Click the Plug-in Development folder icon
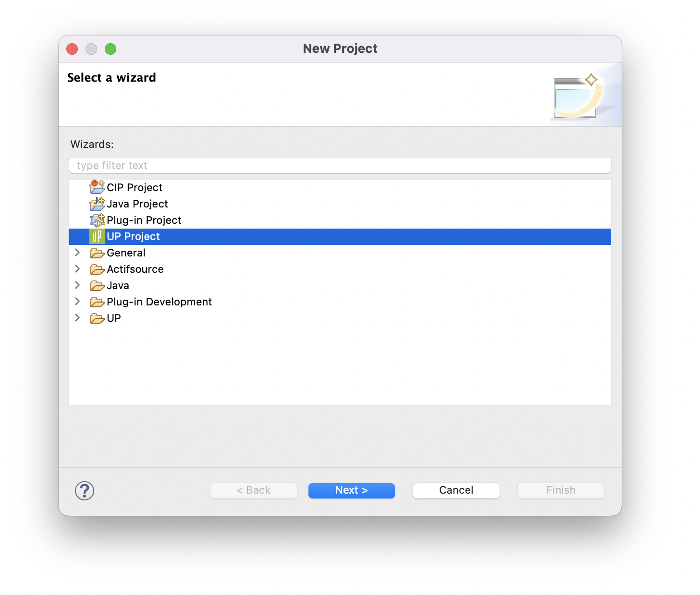 [97, 302]
